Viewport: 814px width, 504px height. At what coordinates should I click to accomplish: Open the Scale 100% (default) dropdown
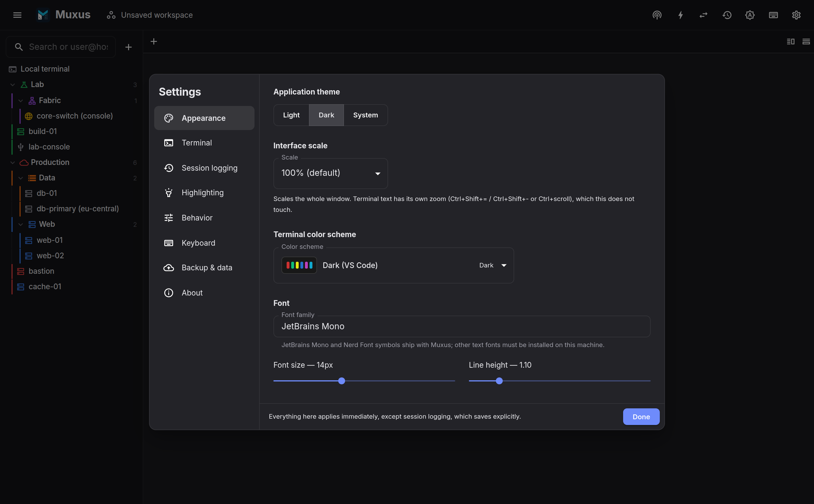pyautogui.click(x=330, y=173)
